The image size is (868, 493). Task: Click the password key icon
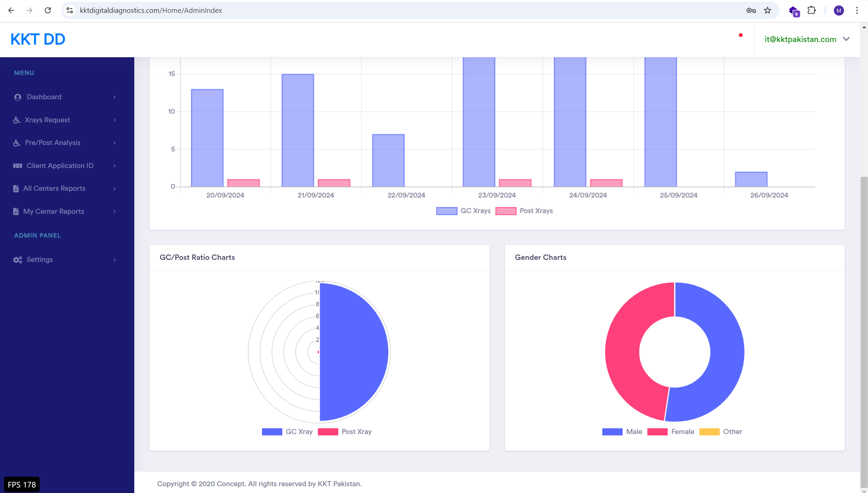pyautogui.click(x=751, y=11)
